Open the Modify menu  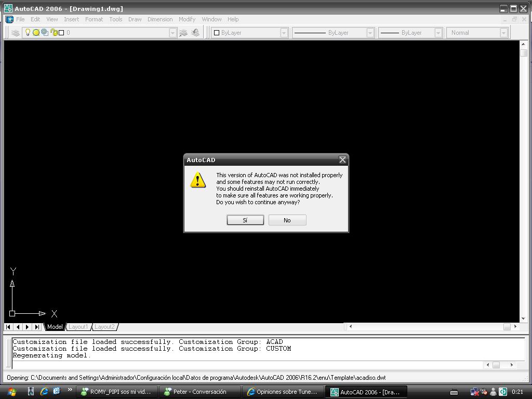coord(187,19)
